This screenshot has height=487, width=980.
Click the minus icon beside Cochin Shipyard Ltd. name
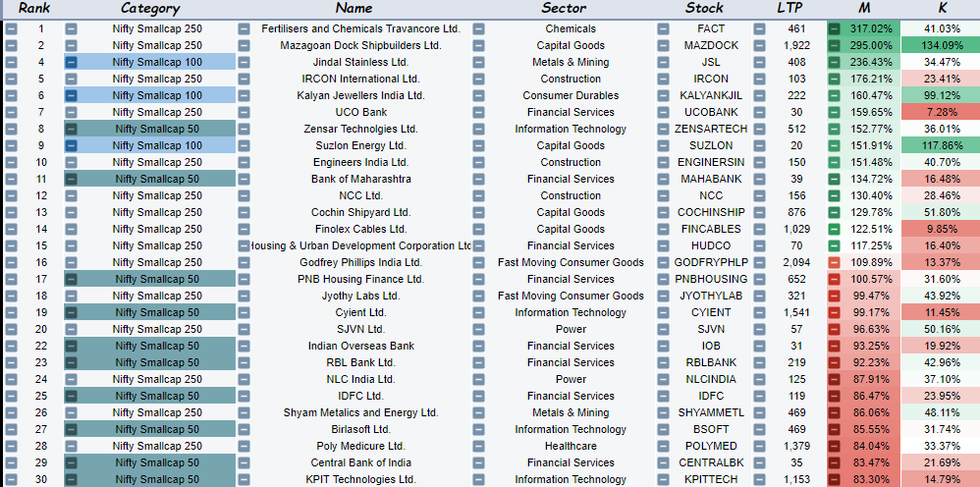pyautogui.click(x=244, y=212)
